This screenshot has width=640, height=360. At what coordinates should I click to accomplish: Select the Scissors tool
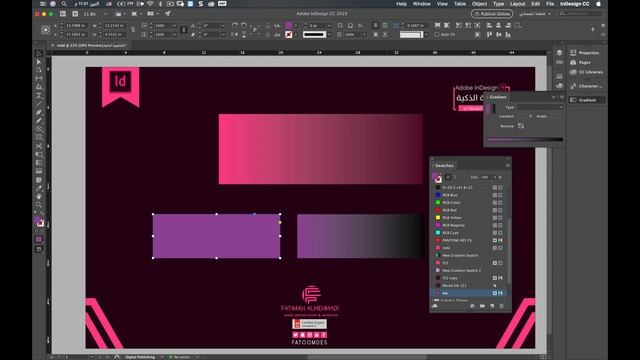(x=39, y=146)
